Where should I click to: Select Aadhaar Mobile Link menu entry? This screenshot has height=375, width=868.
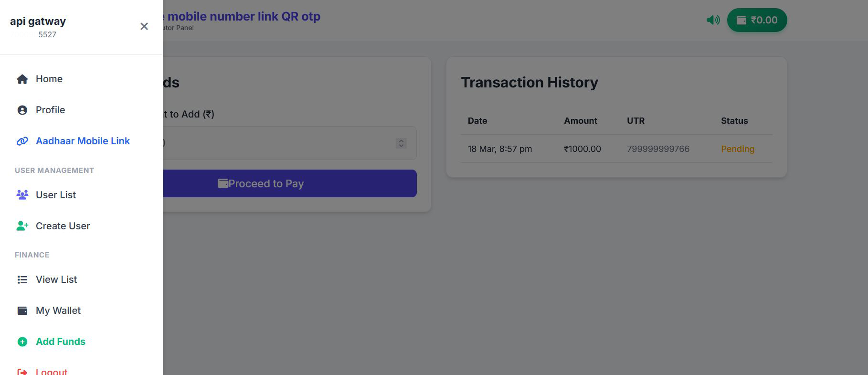click(83, 141)
